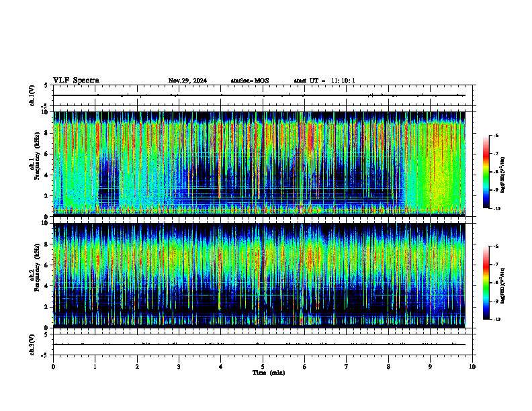Click the ch.1 colorbar "log(PSD)(V²/Hz)" label
Viewport: 532px width, 411px height.
pyautogui.click(x=503, y=175)
